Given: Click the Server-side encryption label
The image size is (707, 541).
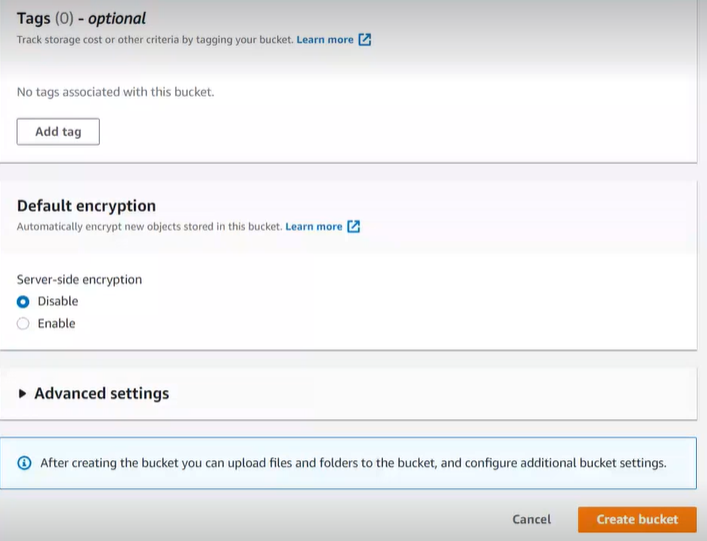Looking at the screenshot, I should pyautogui.click(x=79, y=280).
